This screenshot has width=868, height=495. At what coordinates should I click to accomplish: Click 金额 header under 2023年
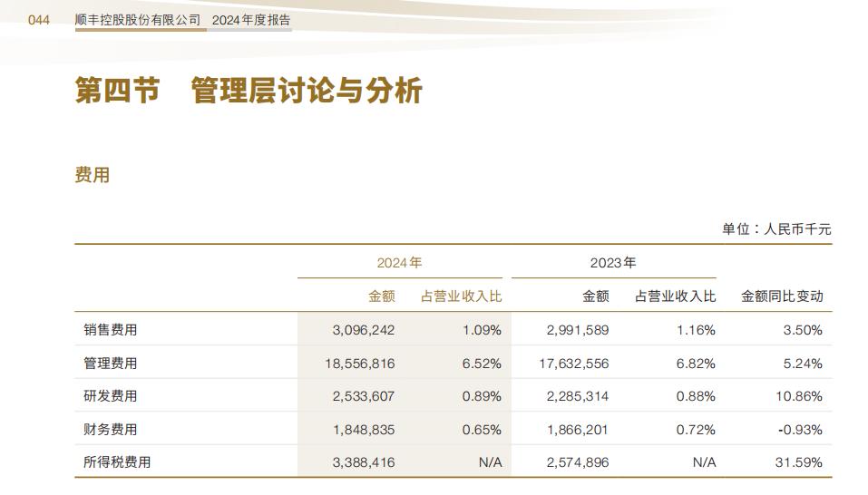click(x=596, y=296)
